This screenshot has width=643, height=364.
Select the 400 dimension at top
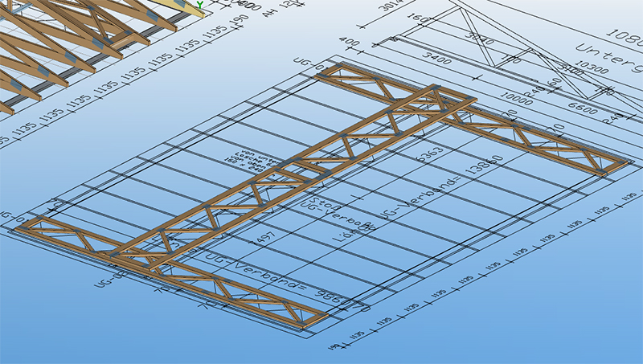pyautogui.click(x=348, y=42)
